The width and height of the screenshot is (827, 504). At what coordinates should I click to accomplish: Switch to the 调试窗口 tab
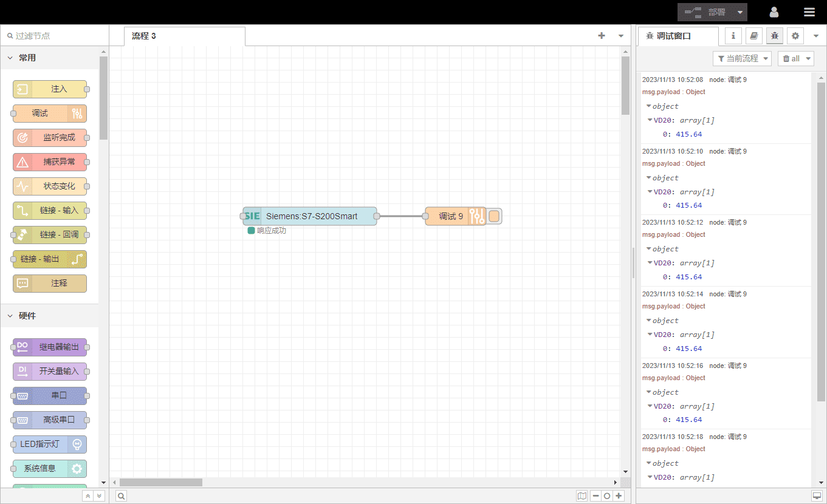[x=678, y=36]
